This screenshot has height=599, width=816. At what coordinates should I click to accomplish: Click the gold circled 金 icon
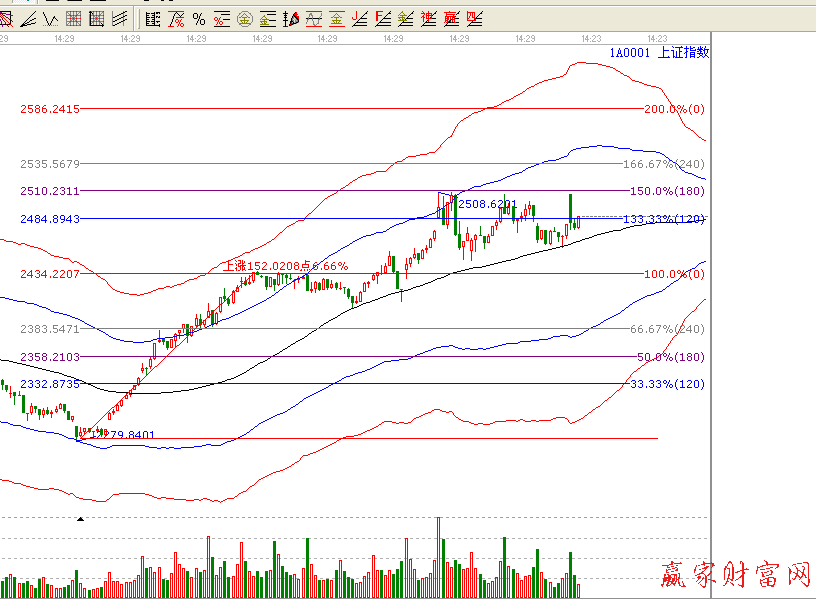[x=244, y=19]
